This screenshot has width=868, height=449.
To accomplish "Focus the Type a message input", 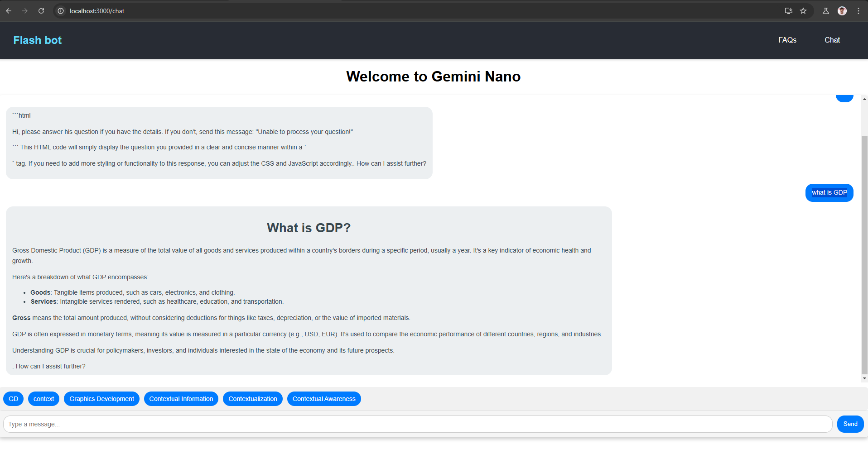I will [x=418, y=424].
